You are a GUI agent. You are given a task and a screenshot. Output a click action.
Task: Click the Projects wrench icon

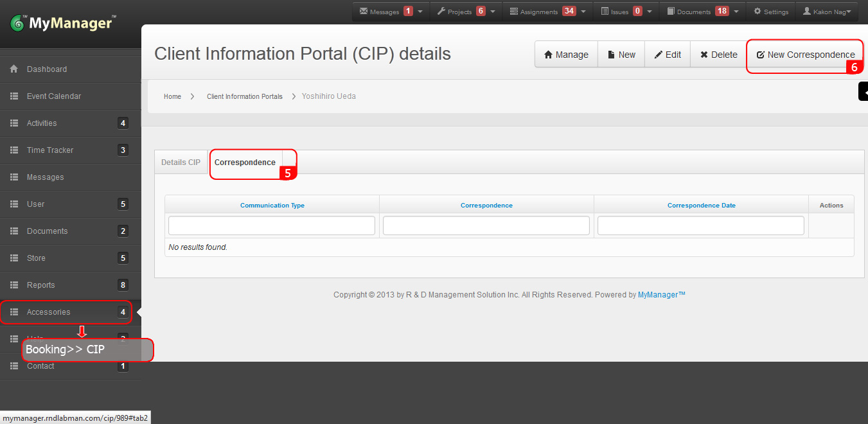coord(441,12)
